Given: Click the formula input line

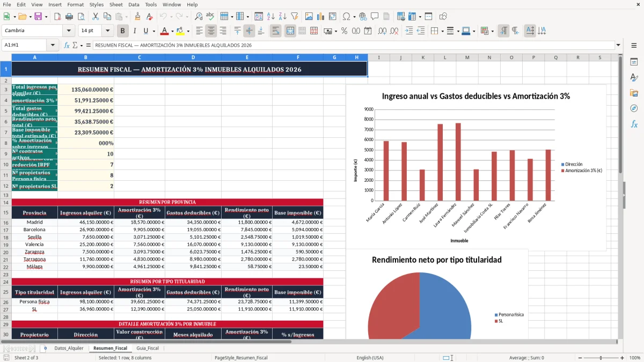Looking at the screenshot, I should click(353, 45).
